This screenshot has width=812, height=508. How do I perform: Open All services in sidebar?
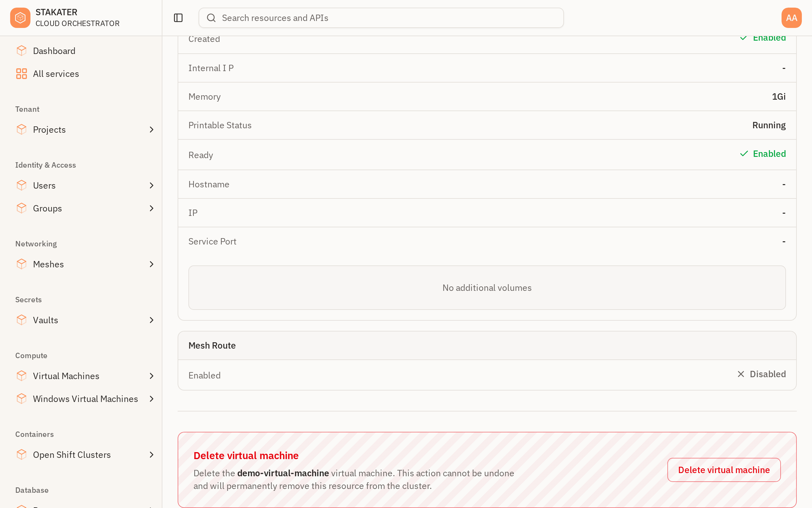81,74
